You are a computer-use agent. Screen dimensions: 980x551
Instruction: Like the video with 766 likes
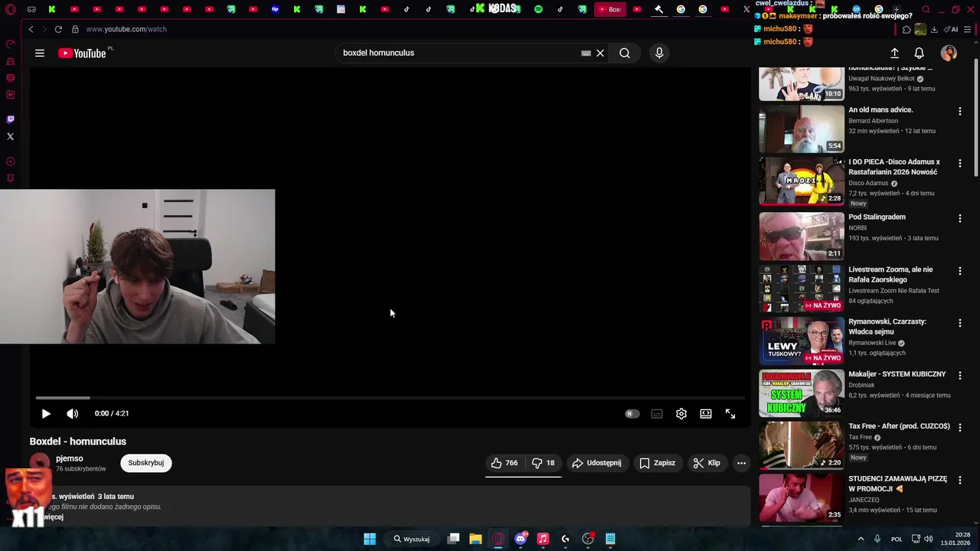pyautogui.click(x=505, y=463)
